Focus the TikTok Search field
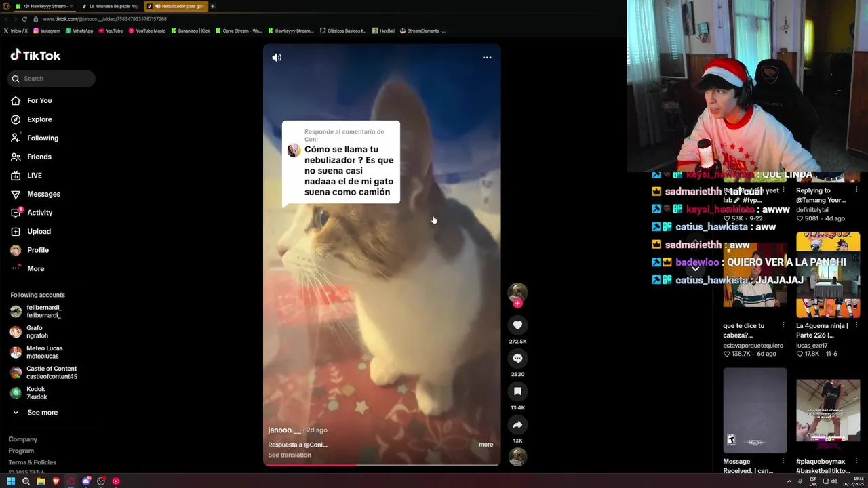This screenshot has height=488, width=868. [x=52, y=79]
